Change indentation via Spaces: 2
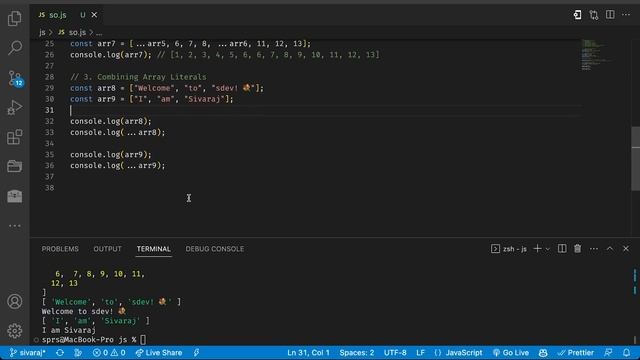The width and height of the screenshot is (640, 360). tap(356, 353)
